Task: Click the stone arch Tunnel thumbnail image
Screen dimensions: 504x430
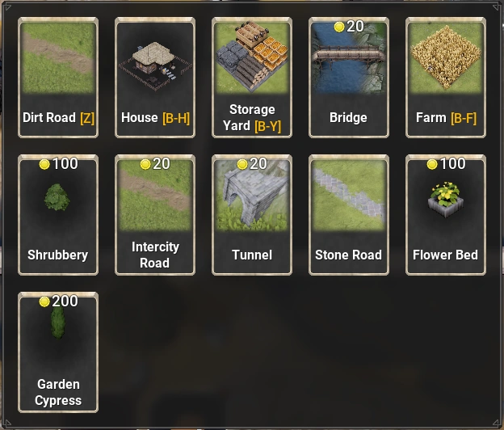Action: point(252,196)
